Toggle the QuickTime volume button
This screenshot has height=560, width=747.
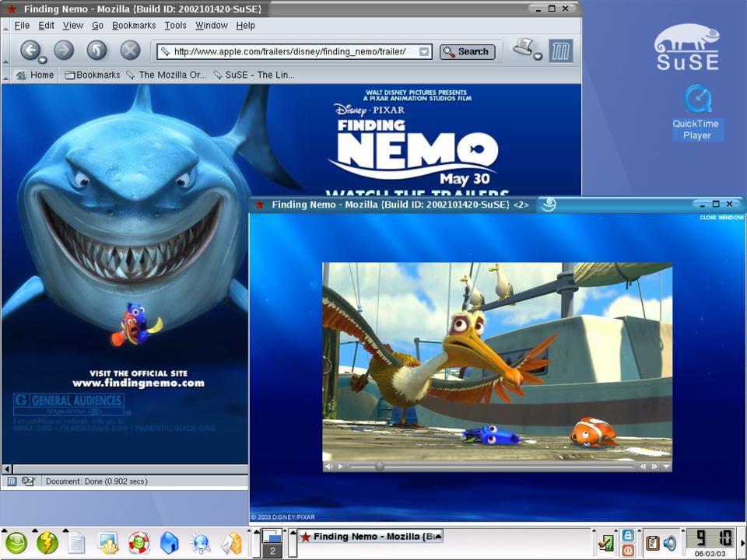click(x=328, y=467)
